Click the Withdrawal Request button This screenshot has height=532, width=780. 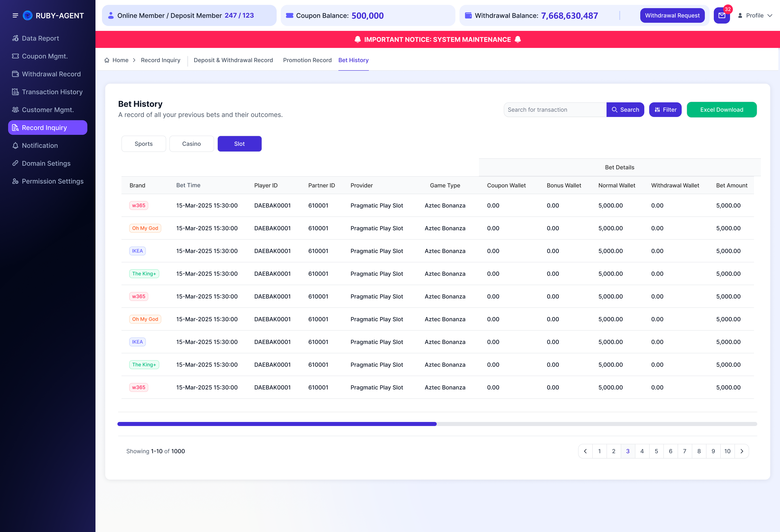click(x=672, y=15)
